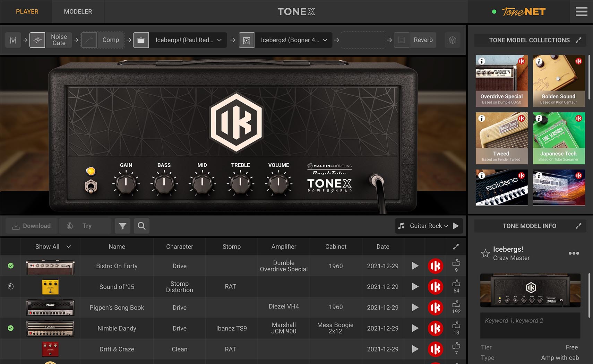593x364 pixels.
Task: Switch to the MODELER tab
Action: (78, 12)
